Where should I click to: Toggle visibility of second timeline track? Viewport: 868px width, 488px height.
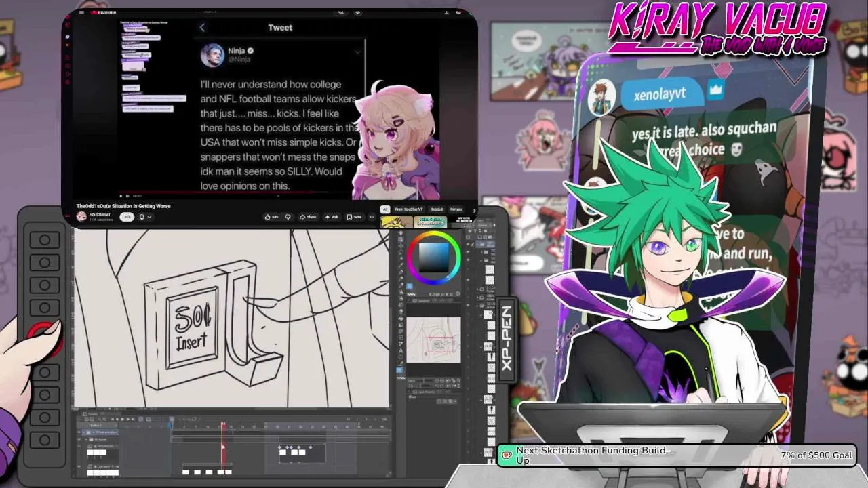(x=79, y=439)
